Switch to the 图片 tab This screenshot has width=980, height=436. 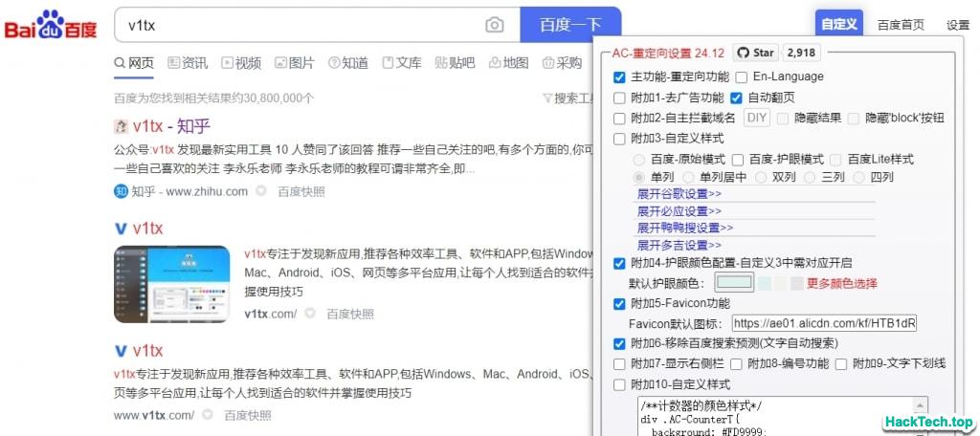tap(295, 62)
